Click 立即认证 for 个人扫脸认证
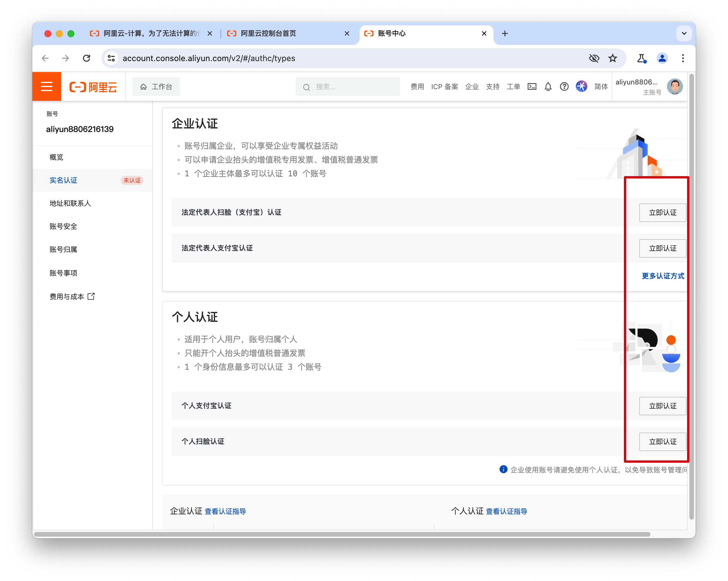Screen dimensions: 728x581 click(x=663, y=442)
